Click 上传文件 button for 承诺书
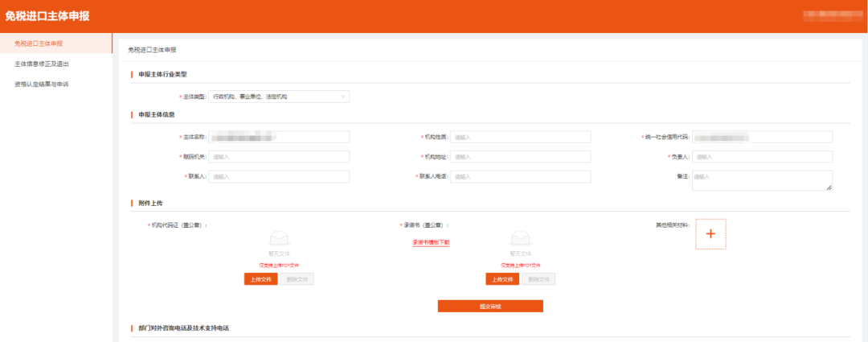Screen dimensions: 868x342 [502, 279]
